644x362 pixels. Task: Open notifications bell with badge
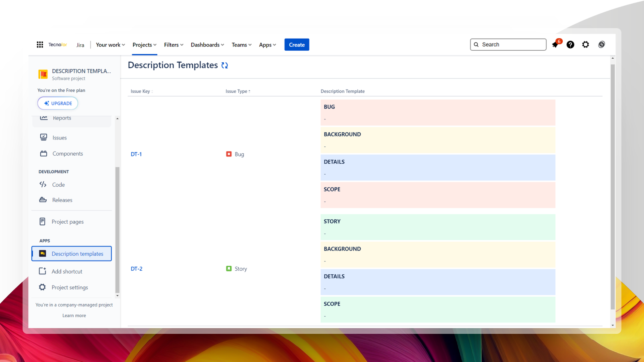click(x=555, y=44)
